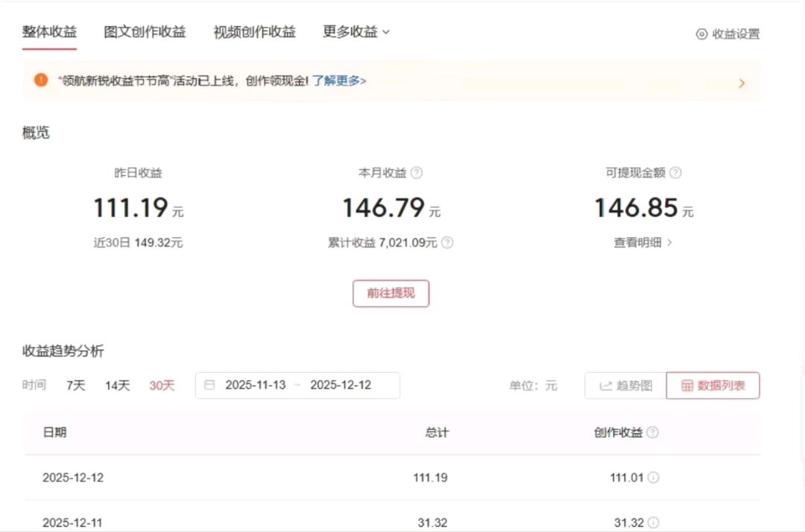Click chevron next to 查看明细
This screenshot has height=532, width=805.
point(669,243)
